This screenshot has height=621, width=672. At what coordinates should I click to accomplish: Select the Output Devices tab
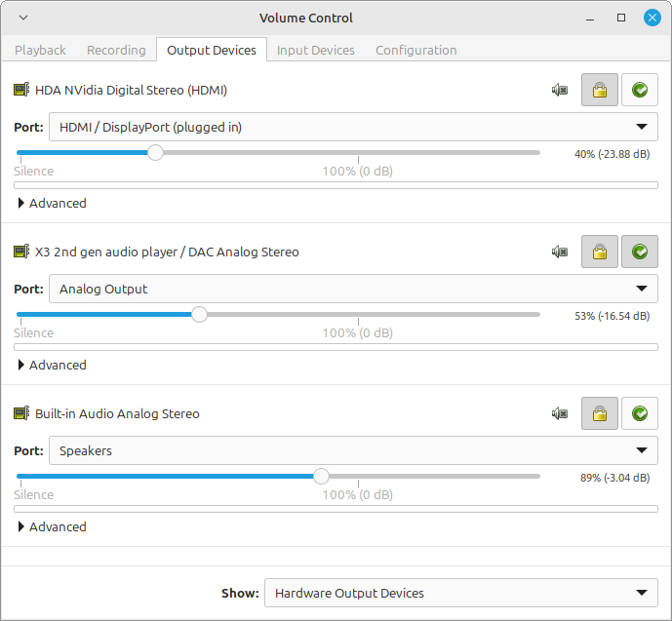(212, 50)
